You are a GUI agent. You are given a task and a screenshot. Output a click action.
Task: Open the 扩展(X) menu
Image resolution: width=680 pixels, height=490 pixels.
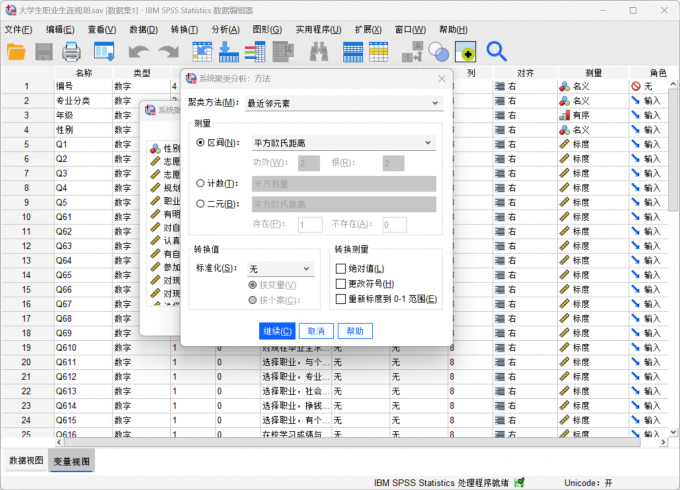[x=368, y=29]
